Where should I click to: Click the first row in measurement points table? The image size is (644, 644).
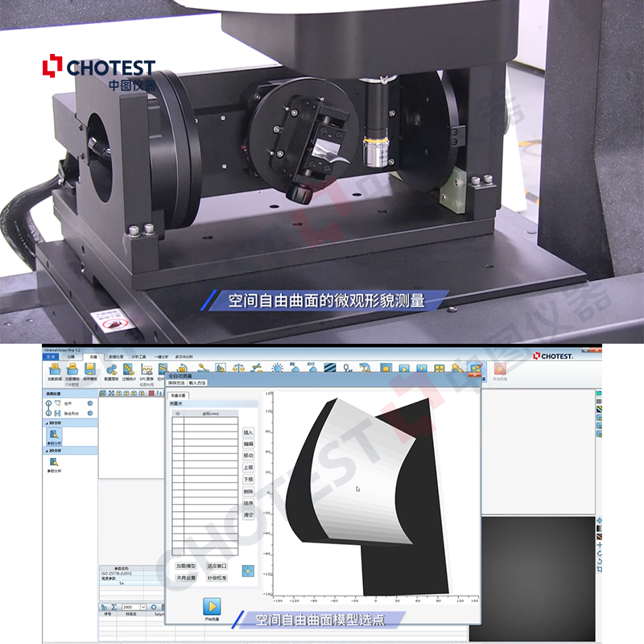pyautogui.click(x=205, y=420)
